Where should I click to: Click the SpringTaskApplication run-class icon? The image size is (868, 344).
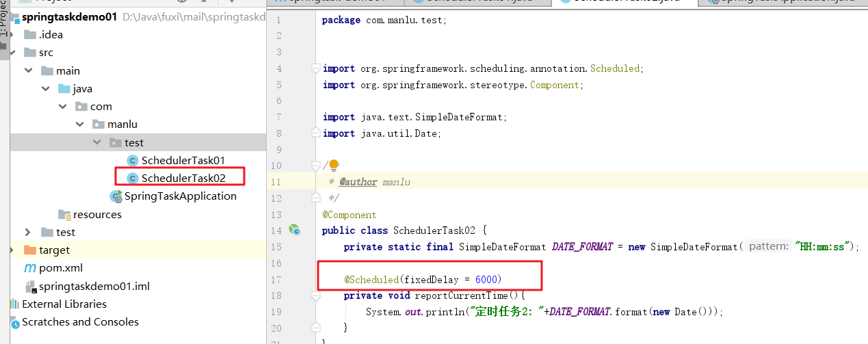pyautogui.click(x=116, y=196)
